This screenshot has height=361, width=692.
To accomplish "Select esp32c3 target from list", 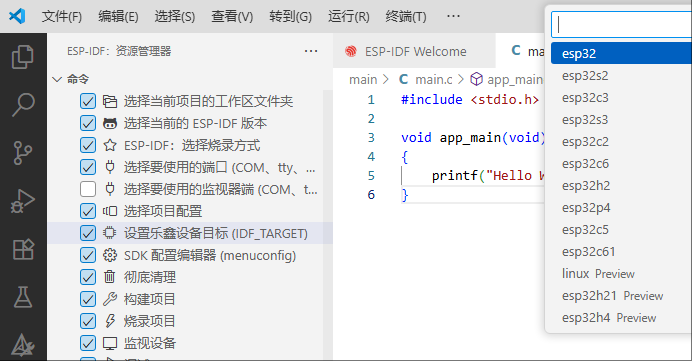I will tap(621, 98).
